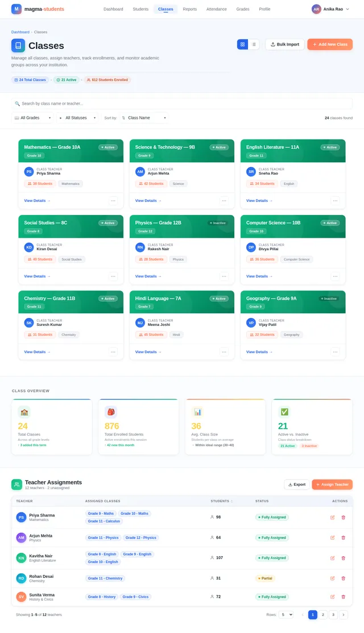
Task: Click the Bulk Import button
Action: [284, 44]
